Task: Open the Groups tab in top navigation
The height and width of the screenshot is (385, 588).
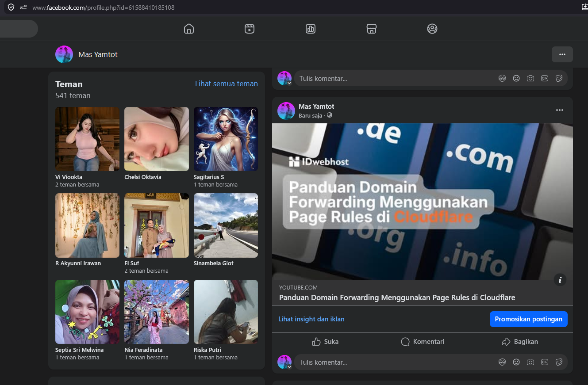Action: click(432, 29)
